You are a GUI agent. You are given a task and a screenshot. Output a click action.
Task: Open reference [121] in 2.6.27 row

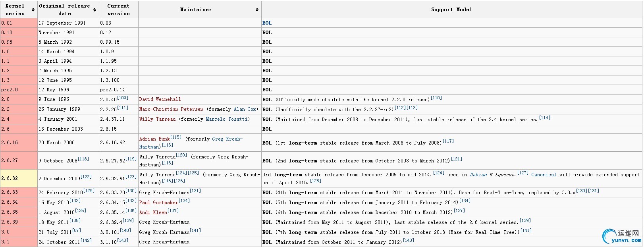tap(457, 159)
